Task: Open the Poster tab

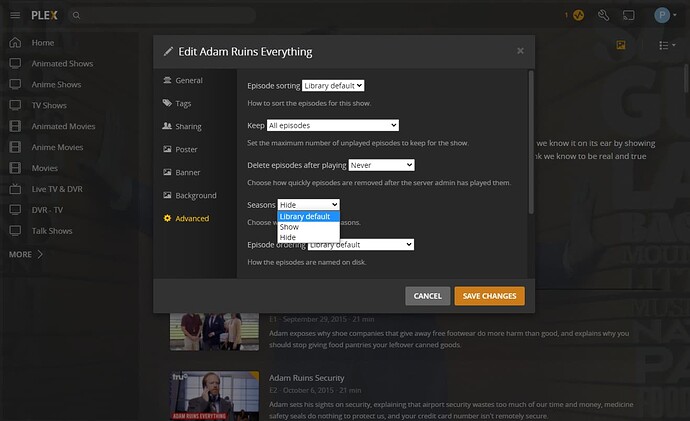Action: [180, 150]
